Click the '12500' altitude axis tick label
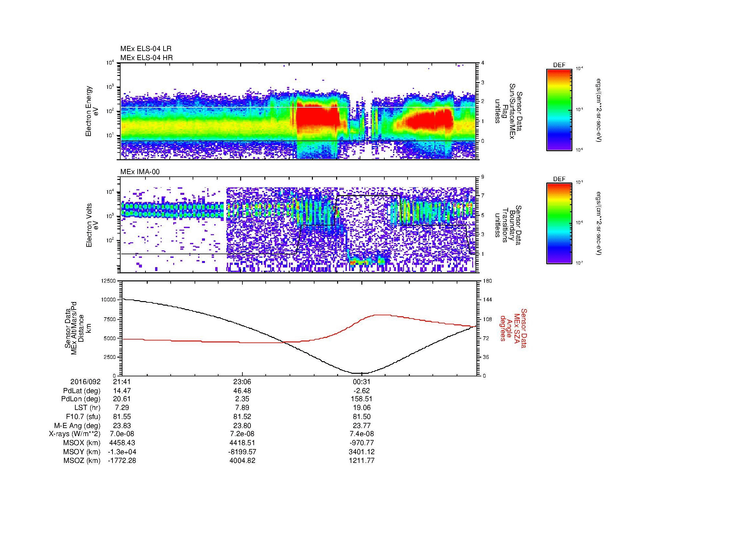756x534 pixels. [108, 281]
